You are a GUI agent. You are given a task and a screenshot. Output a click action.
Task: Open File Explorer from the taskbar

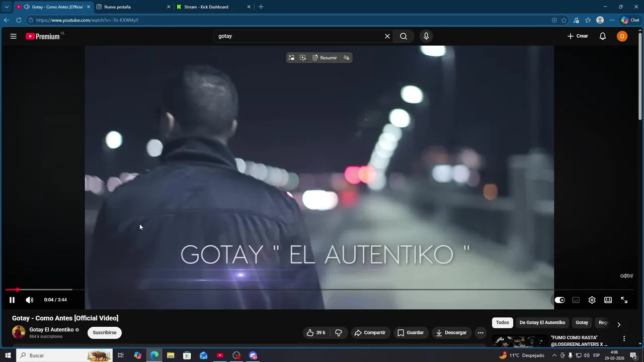[x=171, y=355]
